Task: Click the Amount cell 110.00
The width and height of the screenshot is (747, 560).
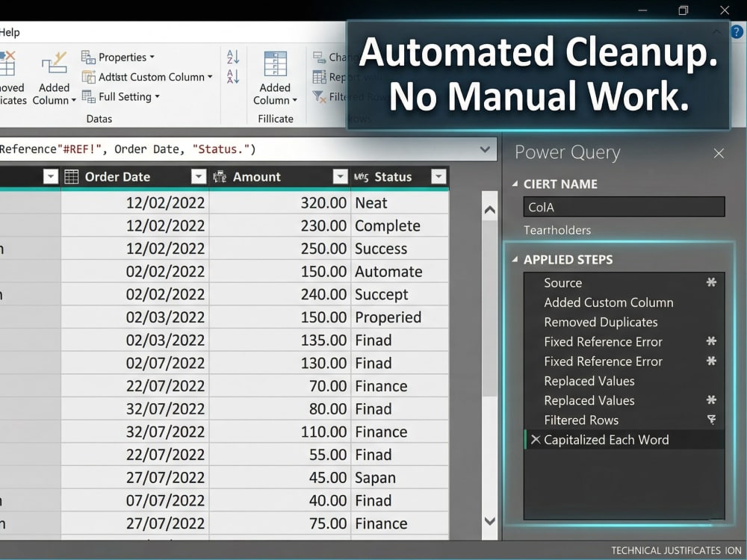Action: coord(280,432)
